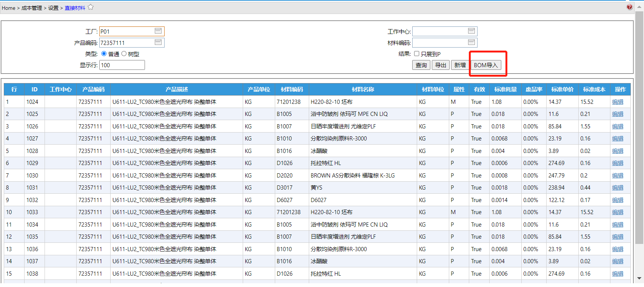Click the 查询 button

[421, 65]
